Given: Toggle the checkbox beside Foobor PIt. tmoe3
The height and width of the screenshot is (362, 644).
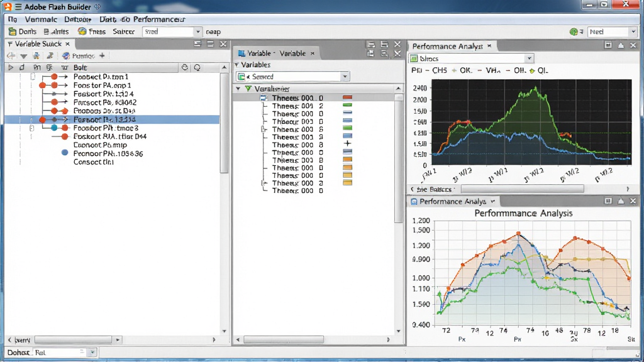Looking at the screenshot, I should click(31, 128).
